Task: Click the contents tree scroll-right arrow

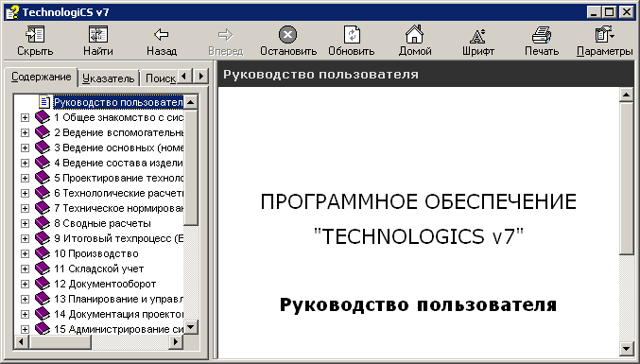Action: [x=176, y=341]
